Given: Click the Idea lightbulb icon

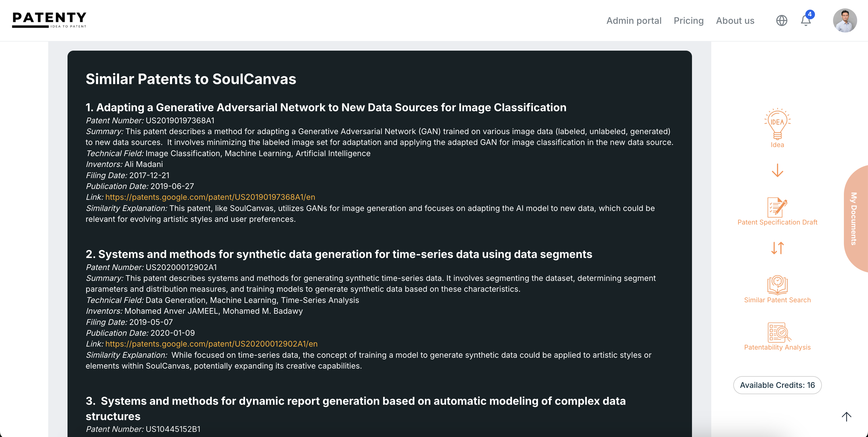Looking at the screenshot, I should (777, 124).
